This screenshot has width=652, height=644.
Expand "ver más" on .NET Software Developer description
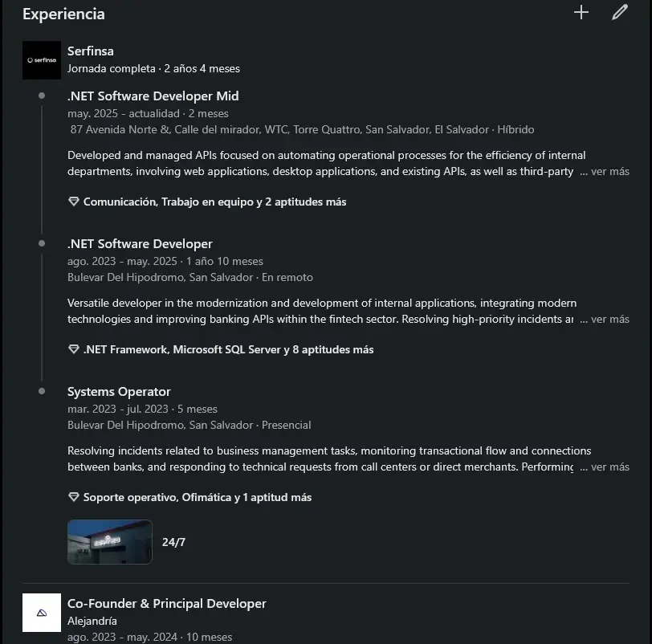pyautogui.click(x=612, y=319)
